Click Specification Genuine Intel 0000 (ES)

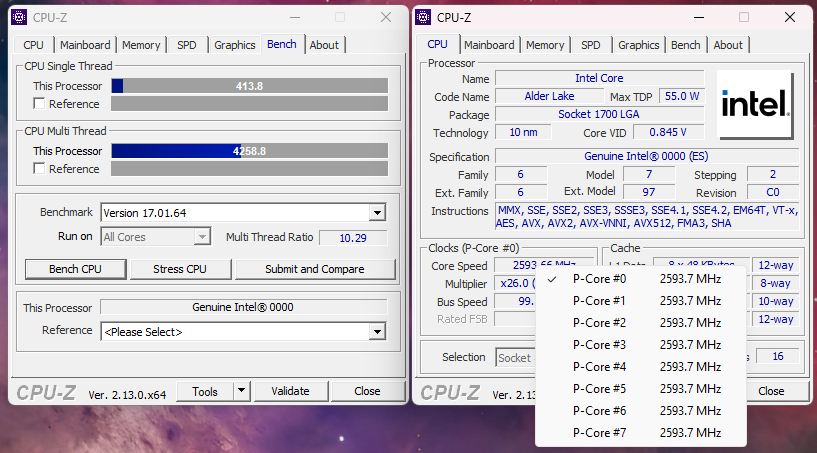tap(647, 156)
